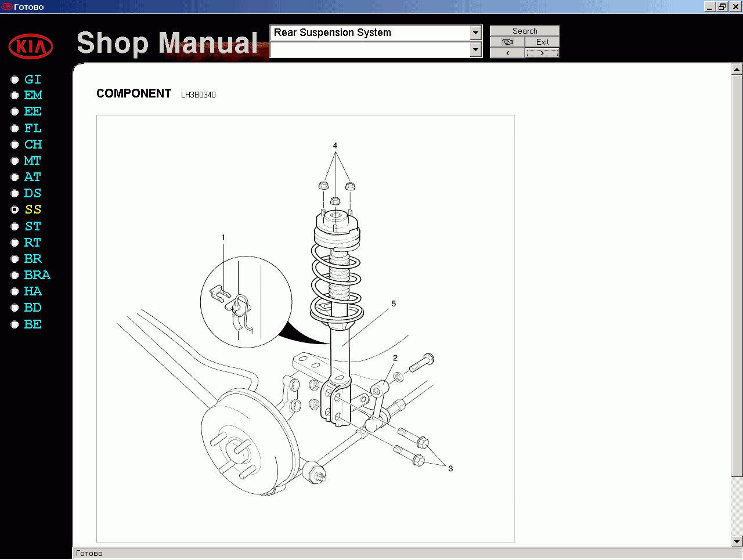
Task: Select the BE radio button
Action: (x=15, y=324)
